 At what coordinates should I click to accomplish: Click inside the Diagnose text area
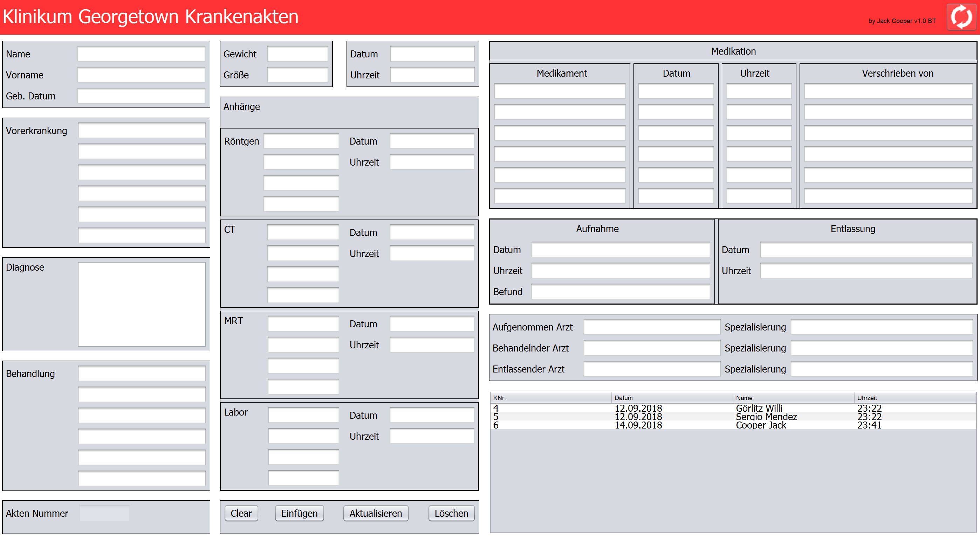click(142, 304)
